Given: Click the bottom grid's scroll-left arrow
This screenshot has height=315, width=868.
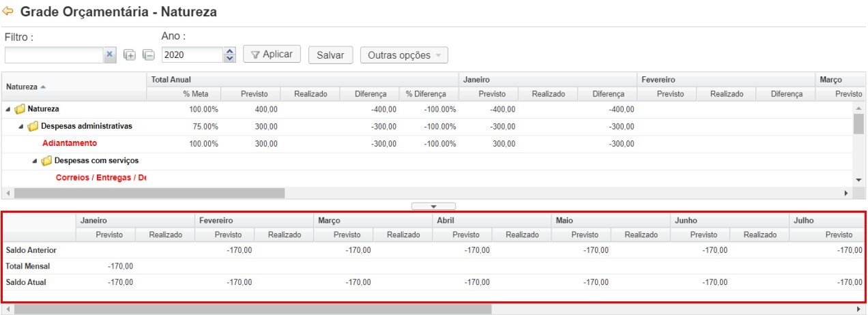Looking at the screenshot, I should [x=7, y=309].
